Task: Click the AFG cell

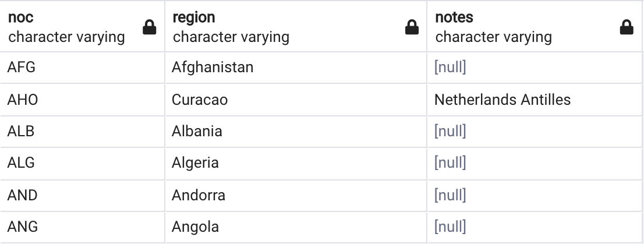Action: 82,68
